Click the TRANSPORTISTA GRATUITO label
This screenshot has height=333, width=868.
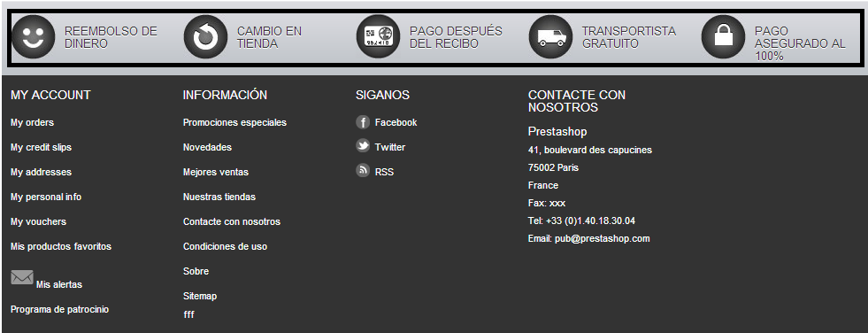point(629,38)
